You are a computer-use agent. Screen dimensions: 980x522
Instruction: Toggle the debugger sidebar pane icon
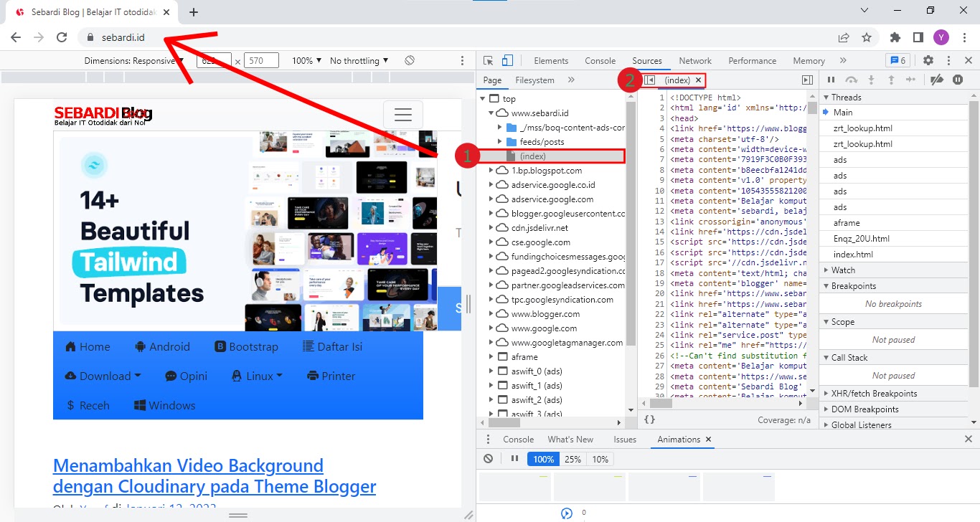coord(807,80)
